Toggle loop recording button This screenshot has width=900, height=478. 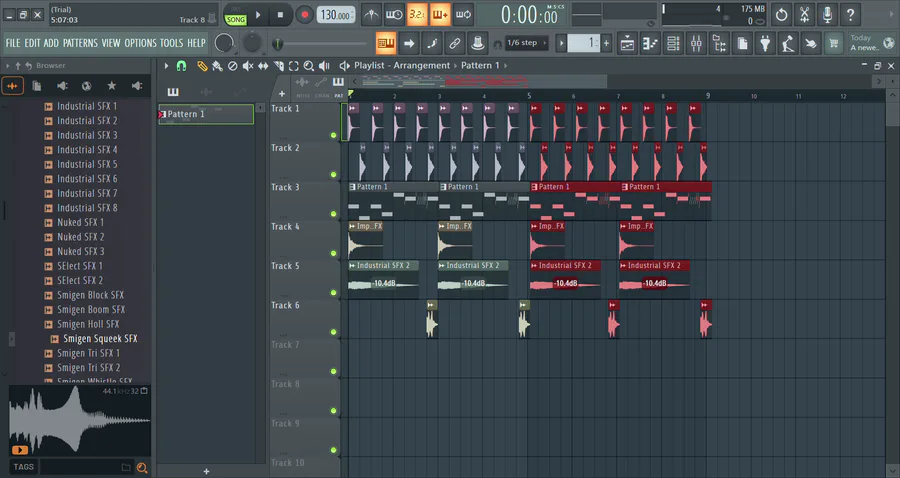click(x=463, y=15)
